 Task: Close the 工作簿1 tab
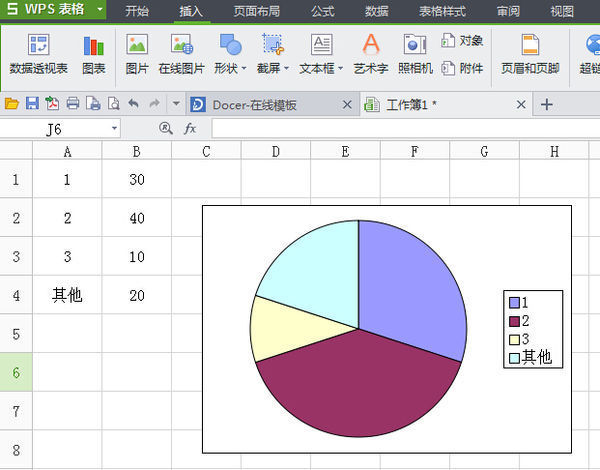[521, 104]
